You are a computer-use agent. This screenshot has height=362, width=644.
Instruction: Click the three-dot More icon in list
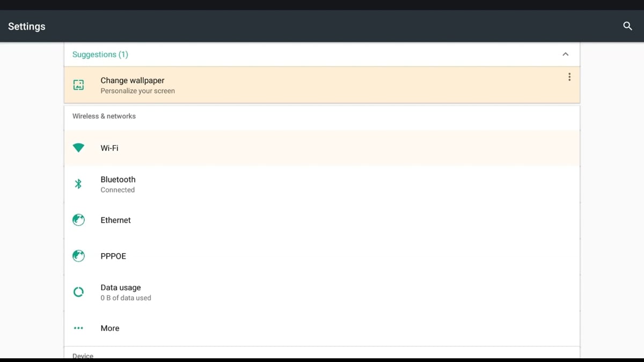[78, 328]
